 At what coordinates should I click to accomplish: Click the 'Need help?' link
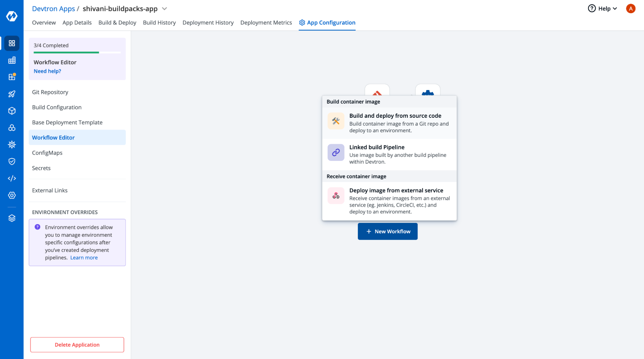tap(47, 71)
